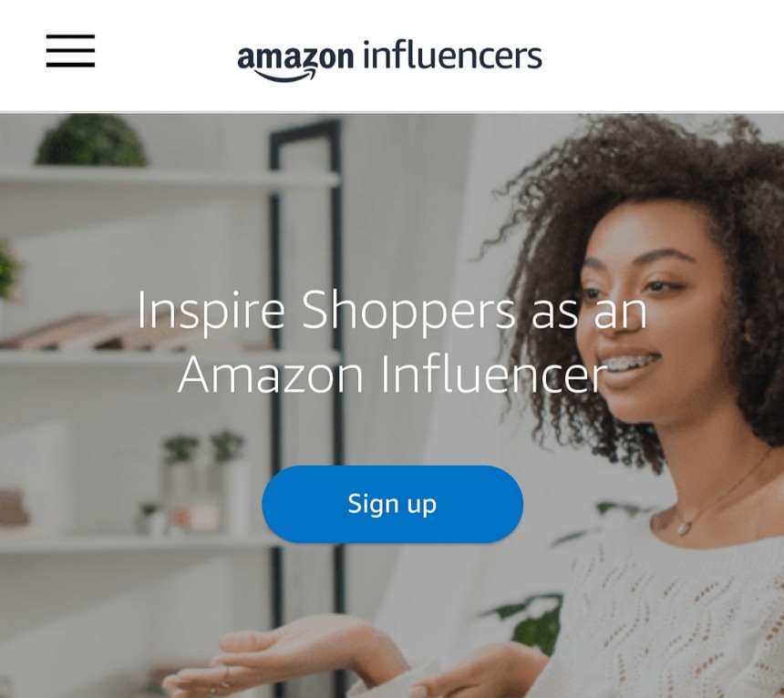
Task: Click the woman's pendant necklace
Action: (x=683, y=527)
